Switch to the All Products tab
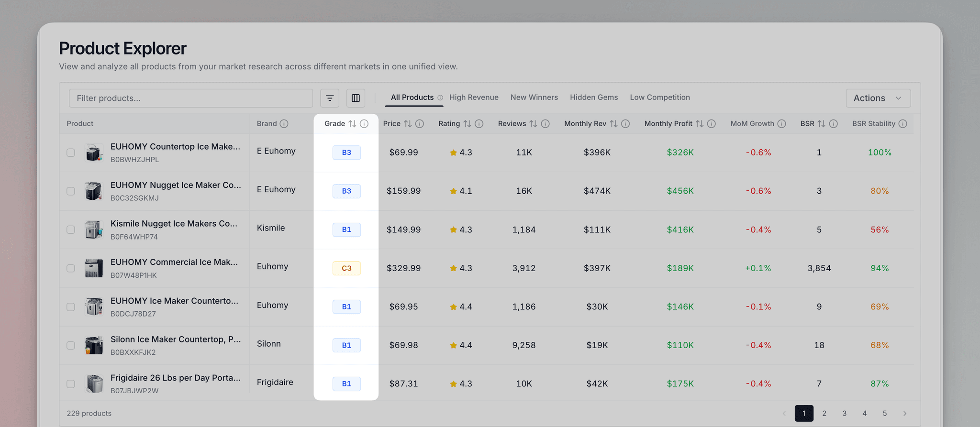 click(412, 98)
